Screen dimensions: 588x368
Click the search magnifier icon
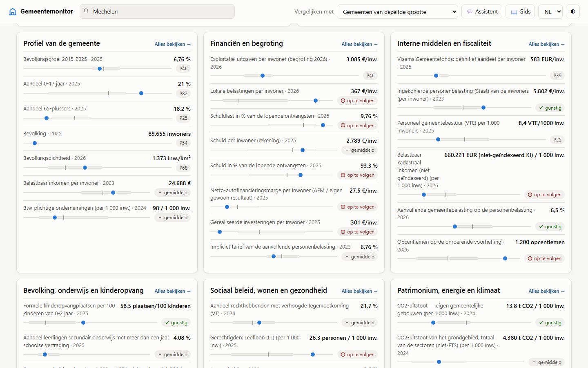(86, 11)
